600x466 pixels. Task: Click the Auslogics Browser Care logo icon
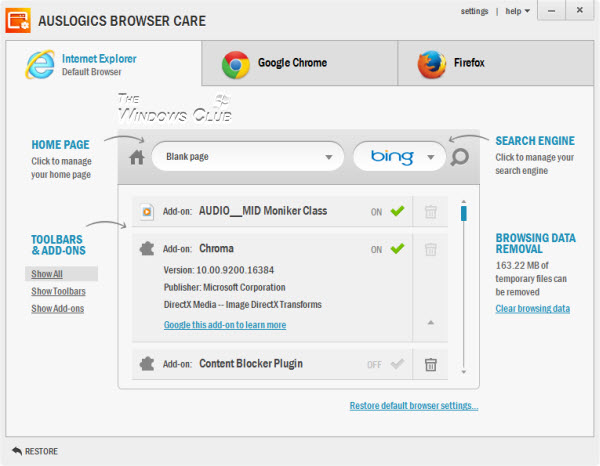[18, 20]
